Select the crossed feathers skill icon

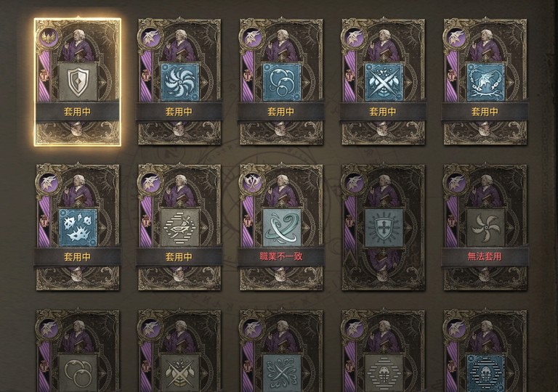(281, 373)
